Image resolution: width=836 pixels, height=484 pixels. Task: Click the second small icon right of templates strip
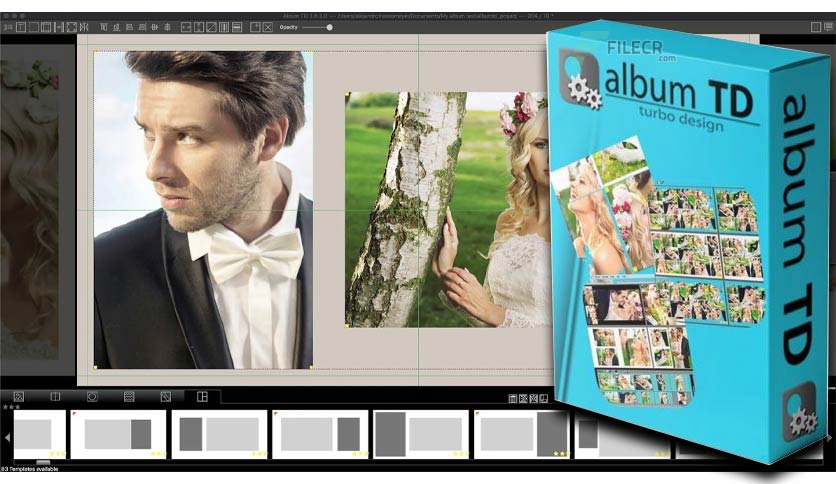(523, 398)
